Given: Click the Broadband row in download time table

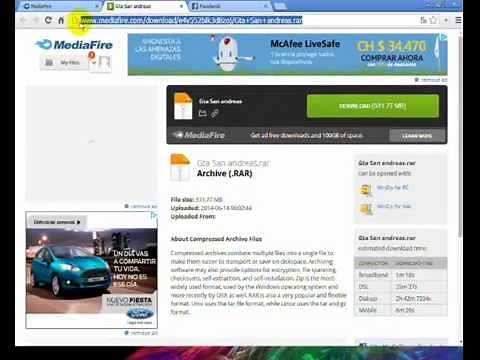Looking at the screenshot, I should (x=401, y=275).
